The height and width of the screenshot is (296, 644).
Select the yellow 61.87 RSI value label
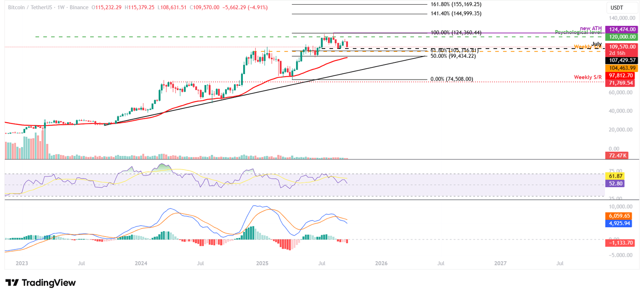click(615, 176)
